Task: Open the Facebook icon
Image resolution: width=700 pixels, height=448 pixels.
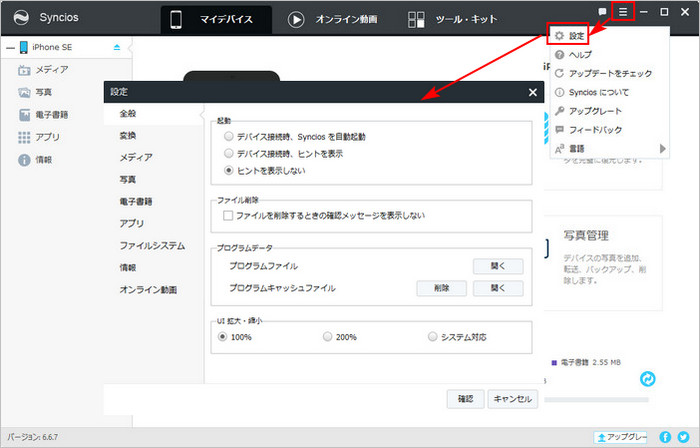Action: point(665,437)
